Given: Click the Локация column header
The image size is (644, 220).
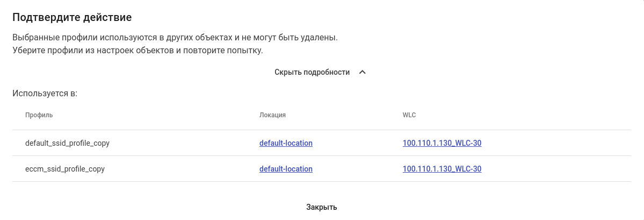Looking at the screenshot, I should (272, 115).
